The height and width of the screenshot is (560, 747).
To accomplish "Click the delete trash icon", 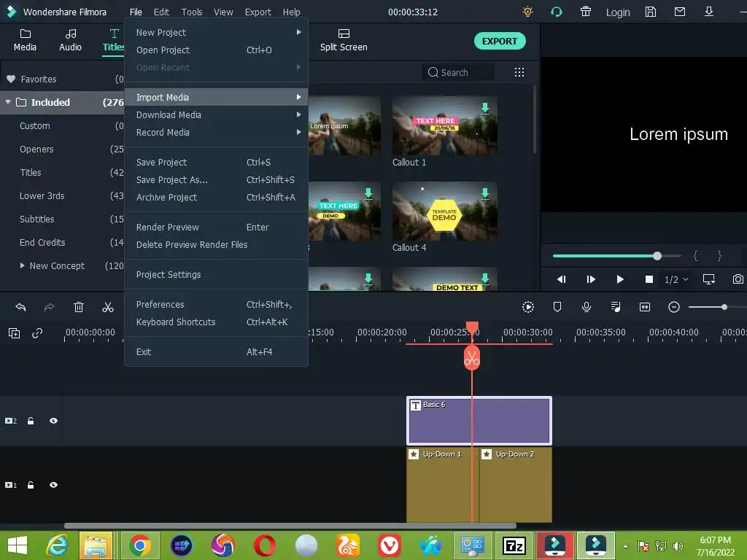I will pyautogui.click(x=79, y=307).
